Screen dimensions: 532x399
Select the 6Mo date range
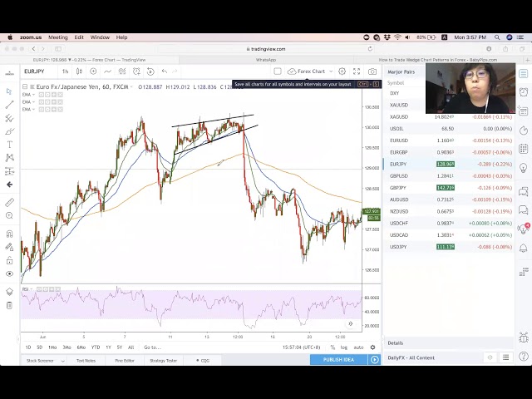click(x=81, y=347)
